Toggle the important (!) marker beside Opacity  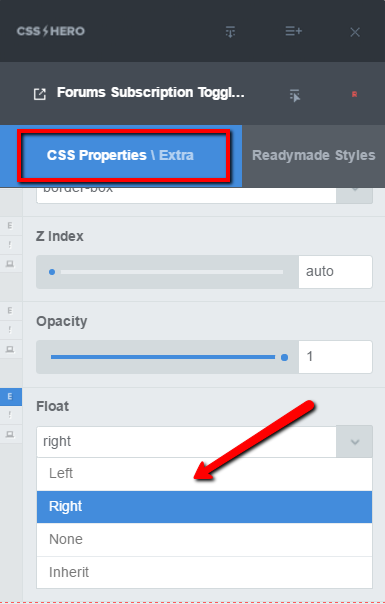pyautogui.click(x=10, y=330)
